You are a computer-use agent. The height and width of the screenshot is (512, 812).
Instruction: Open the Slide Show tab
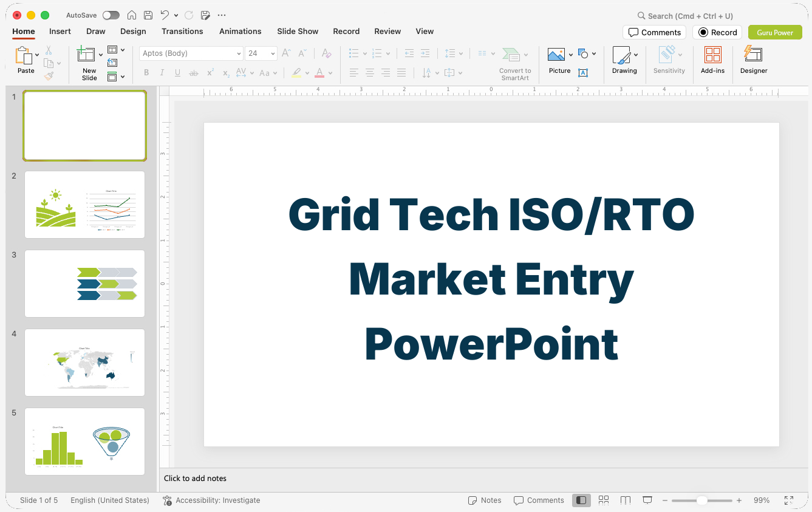pos(298,31)
